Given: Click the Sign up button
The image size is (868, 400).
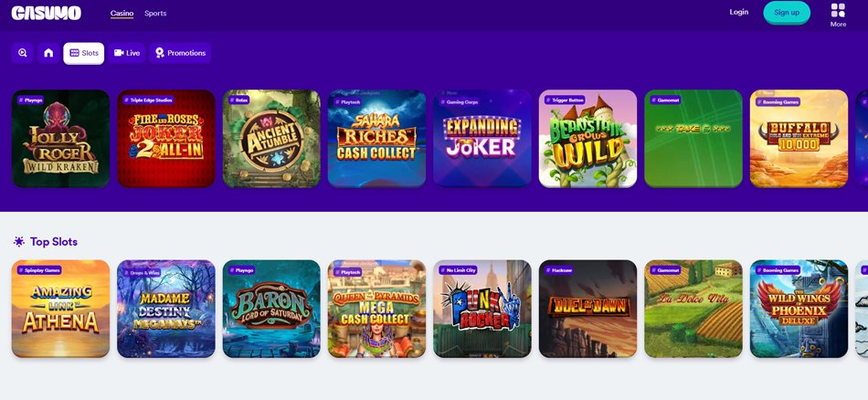Looking at the screenshot, I should [x=787, y=13].
